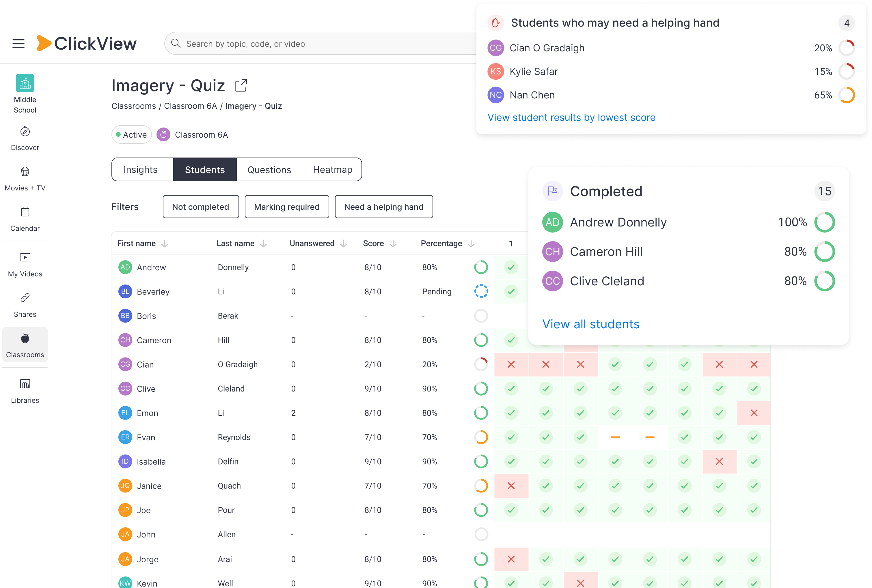The height and width of the screenshot is (588, 872).
Task: Sort by the Unanswered column
Action: [x=318, y=244]
